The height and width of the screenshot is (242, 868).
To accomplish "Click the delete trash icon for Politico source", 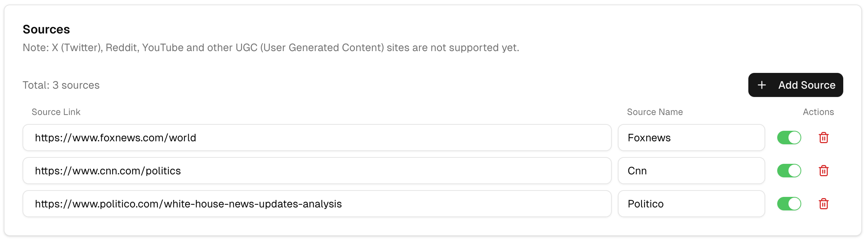I will point(824,204).
